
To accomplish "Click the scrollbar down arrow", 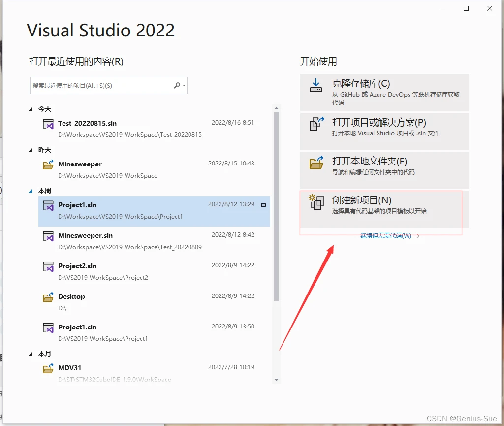I will pos(277,380).
